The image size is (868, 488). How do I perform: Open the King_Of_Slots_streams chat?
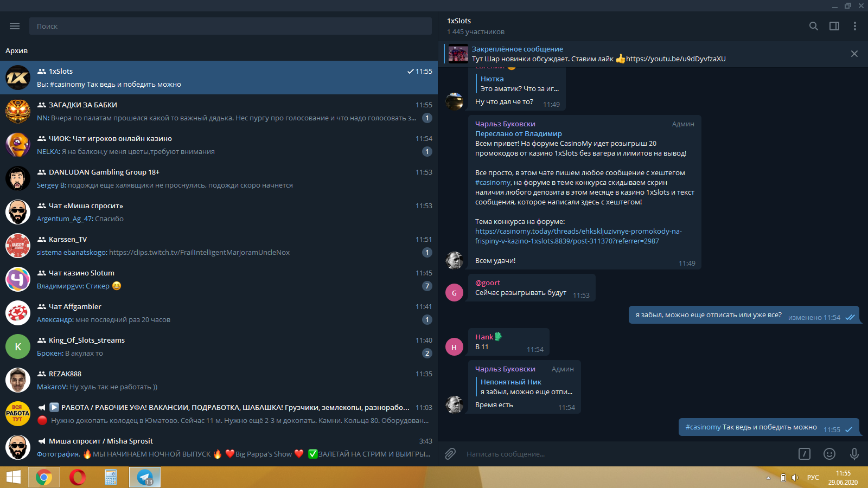click(x=219, y=346)
